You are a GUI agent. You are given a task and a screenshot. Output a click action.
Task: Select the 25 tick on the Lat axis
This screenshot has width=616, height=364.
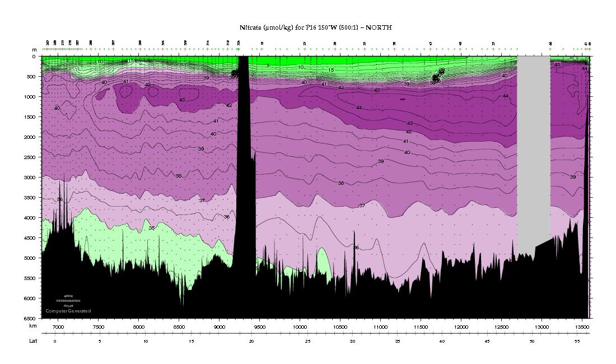click(307, 342)
